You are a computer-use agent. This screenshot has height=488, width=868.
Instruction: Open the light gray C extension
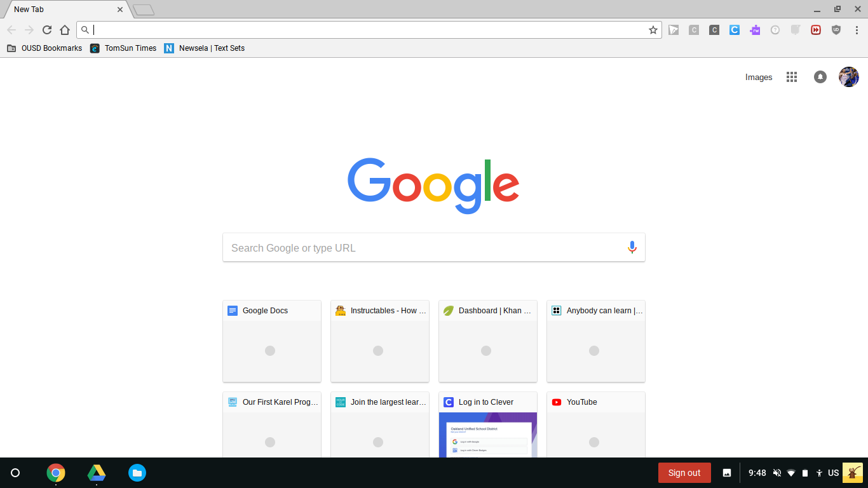694,30
